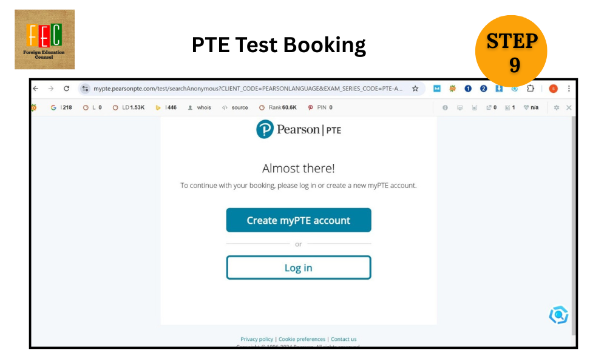Open SEO bar settings gear
Viewport: 607px width, 364px height.
click(556, 107)
